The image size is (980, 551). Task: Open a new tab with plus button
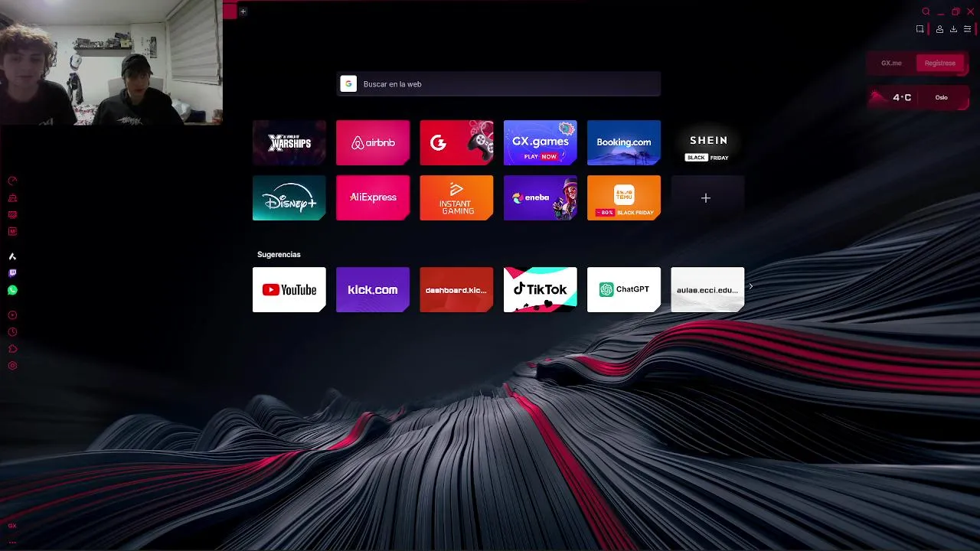point(243,11)
